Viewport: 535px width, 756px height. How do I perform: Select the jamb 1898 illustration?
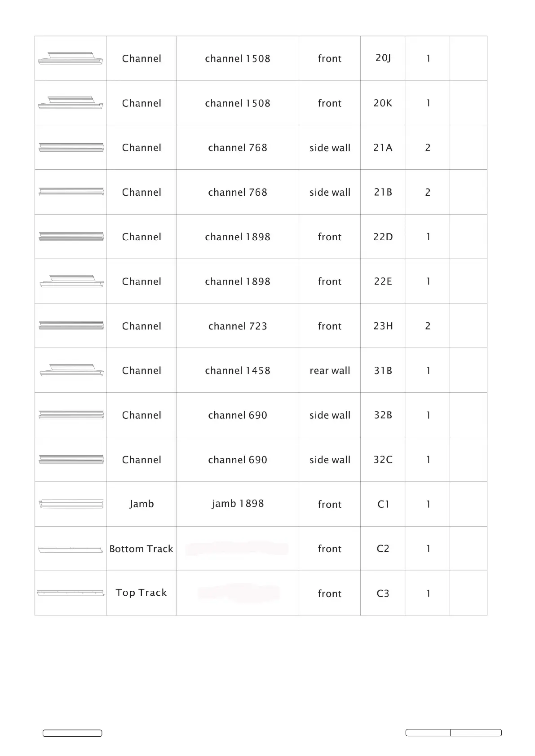pyautogui.click(x=71, y=504)
